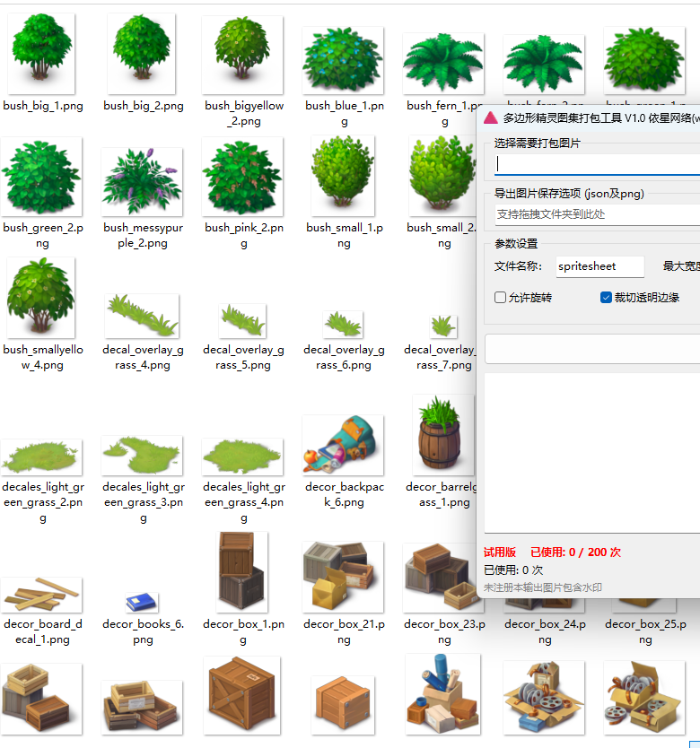The height and width of the screenshot is (748, 700).
Task: Select the bush_small_1.png thumbnail
Action: tap(343, 176)
